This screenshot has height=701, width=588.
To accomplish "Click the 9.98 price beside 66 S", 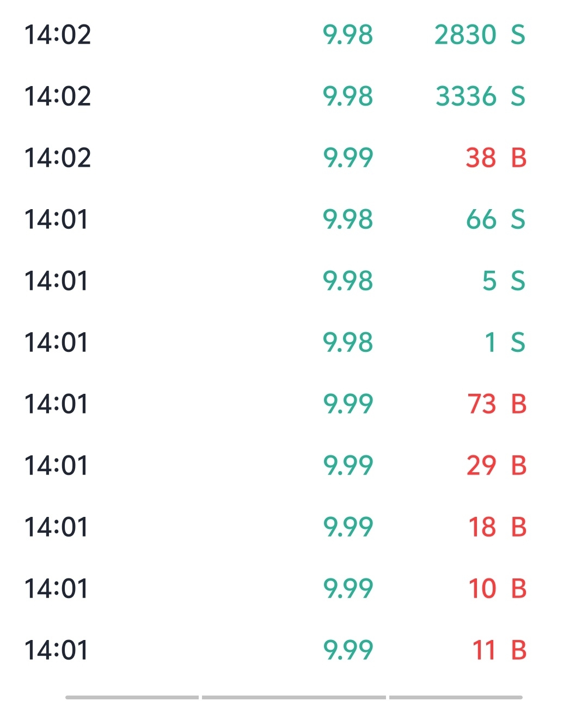I will pos(348,220).
